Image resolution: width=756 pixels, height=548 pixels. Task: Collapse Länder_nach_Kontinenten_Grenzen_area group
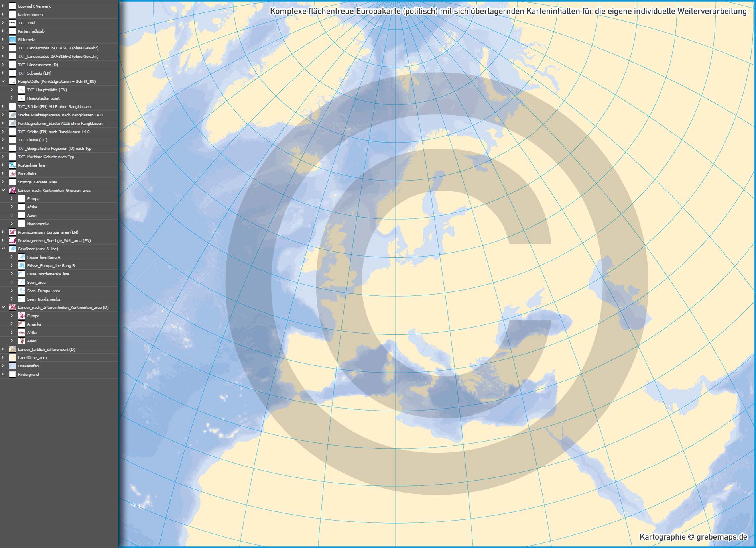pyautogui.click(x=3, y=190)
